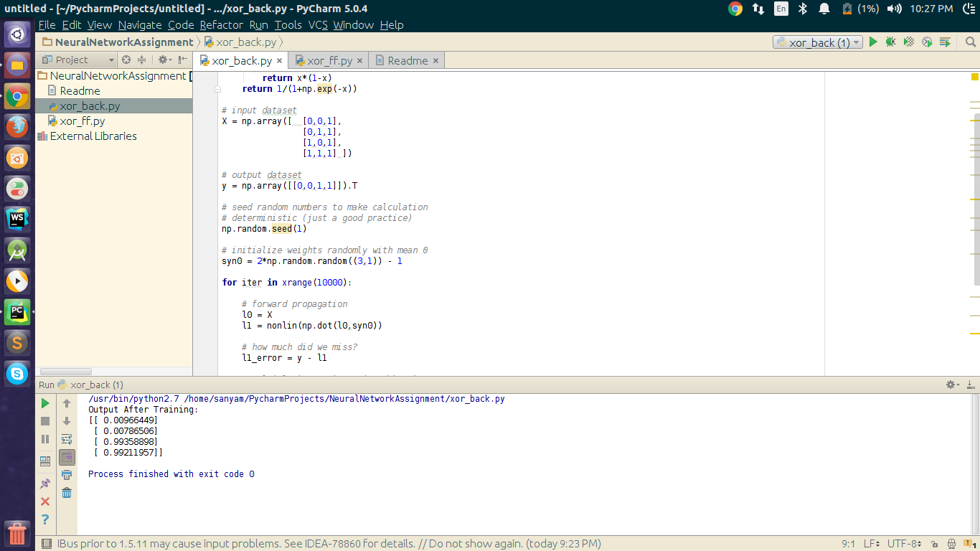This screenshot has height=551, width=980.
Task: Open Search Everywhere magnifier
Action: (x=971, y=42)
